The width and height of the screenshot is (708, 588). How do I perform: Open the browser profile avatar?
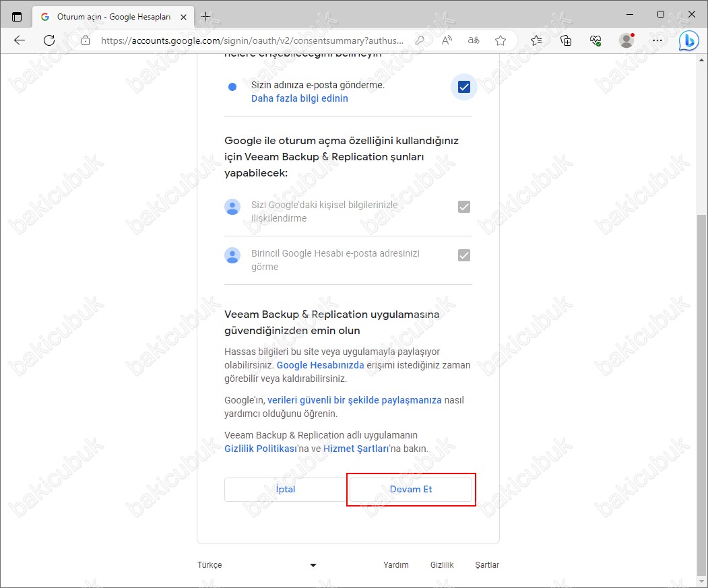point(626,40)
